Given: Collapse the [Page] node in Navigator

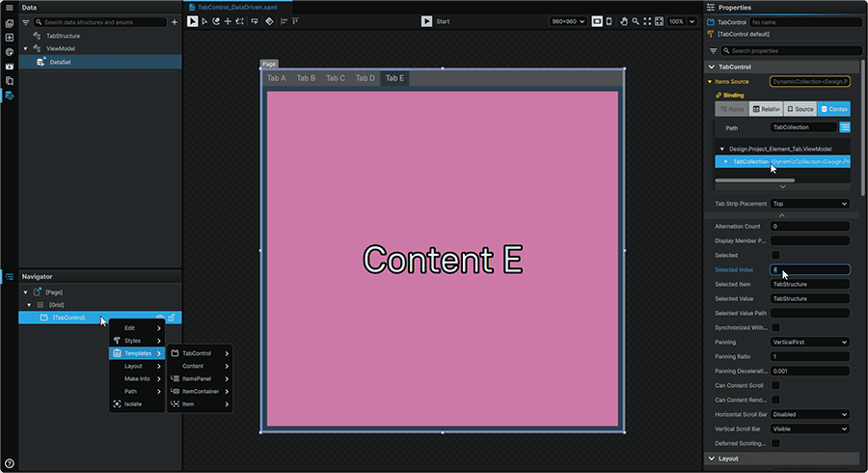Looking at the screenshot, I should pos(25,292).
